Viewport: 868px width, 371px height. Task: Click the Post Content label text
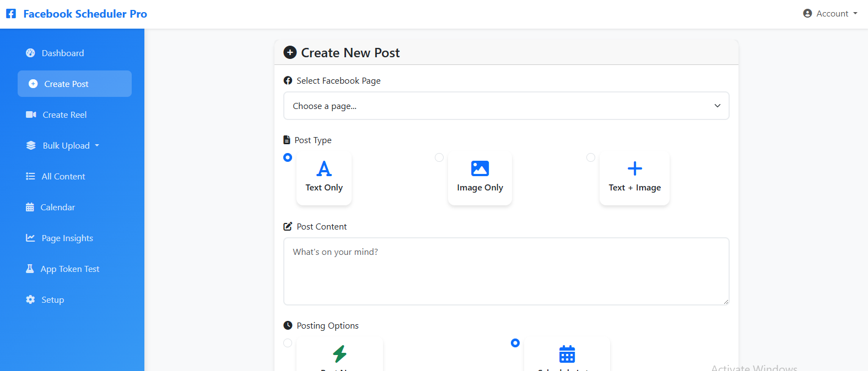(322, 227)
